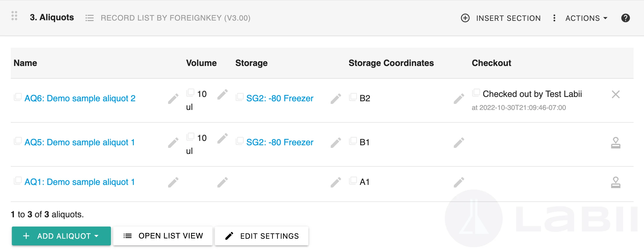This screenshot has height=250, width=644.
Task: Check out AQ5 with stamp icon
Action: tap(616, 143)
